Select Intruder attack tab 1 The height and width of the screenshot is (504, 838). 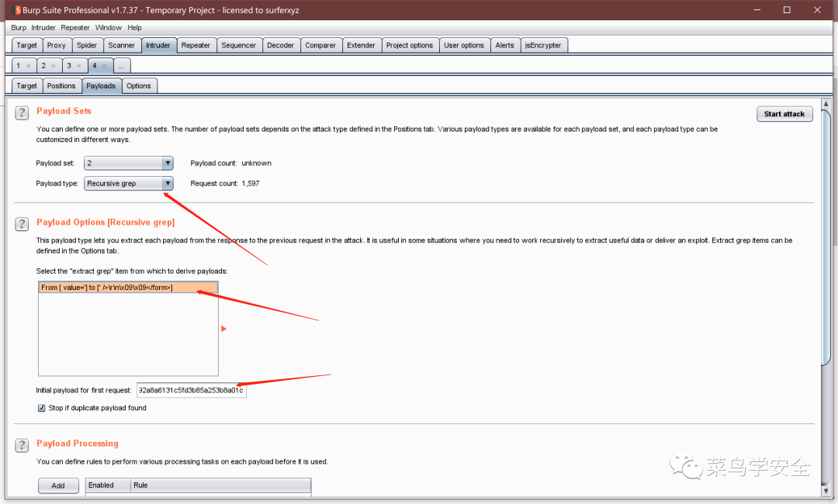click(x=18, y=66)
